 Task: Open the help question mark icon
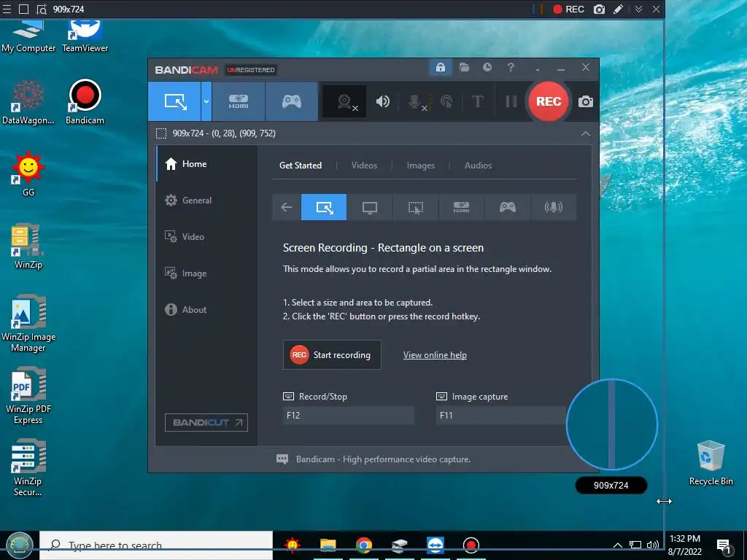coord(511,67)
